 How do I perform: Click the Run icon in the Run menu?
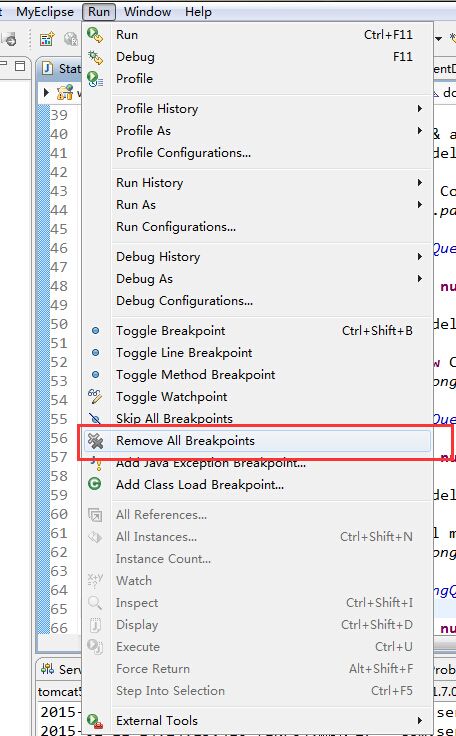(x=95, y=35)
